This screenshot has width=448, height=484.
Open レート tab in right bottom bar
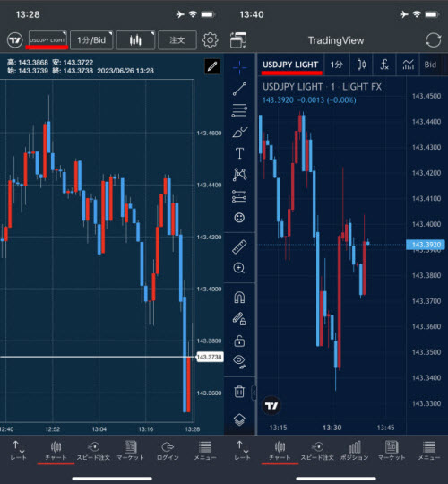243,451
